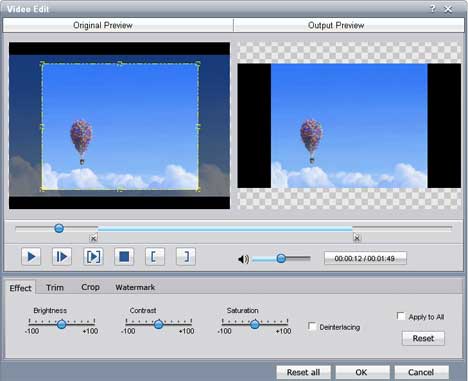Mute audio via speaker icon

pos(243,259)
